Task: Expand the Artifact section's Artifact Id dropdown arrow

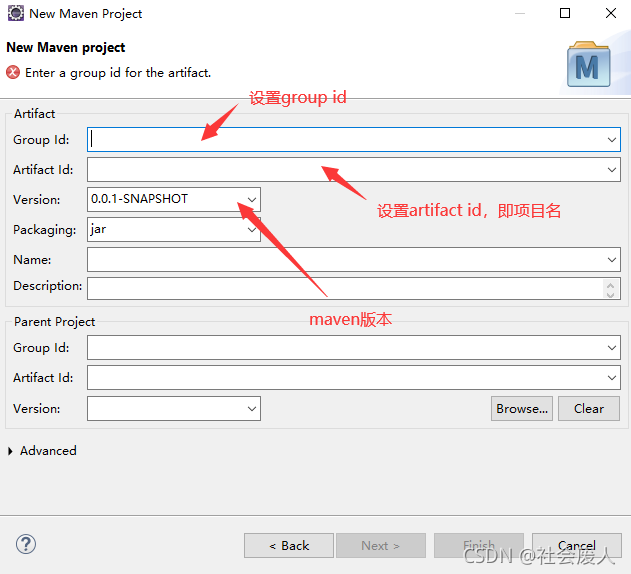Action: [612, 169]
